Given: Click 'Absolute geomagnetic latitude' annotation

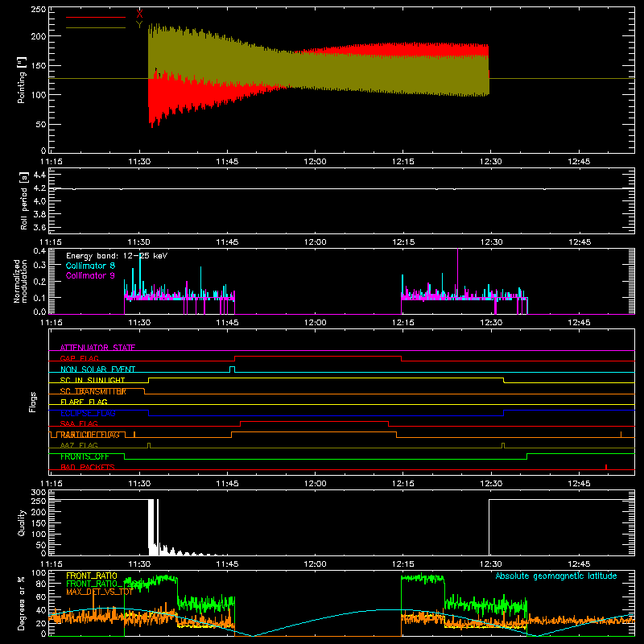Looking at the screenshot, I should coord(556,576).
